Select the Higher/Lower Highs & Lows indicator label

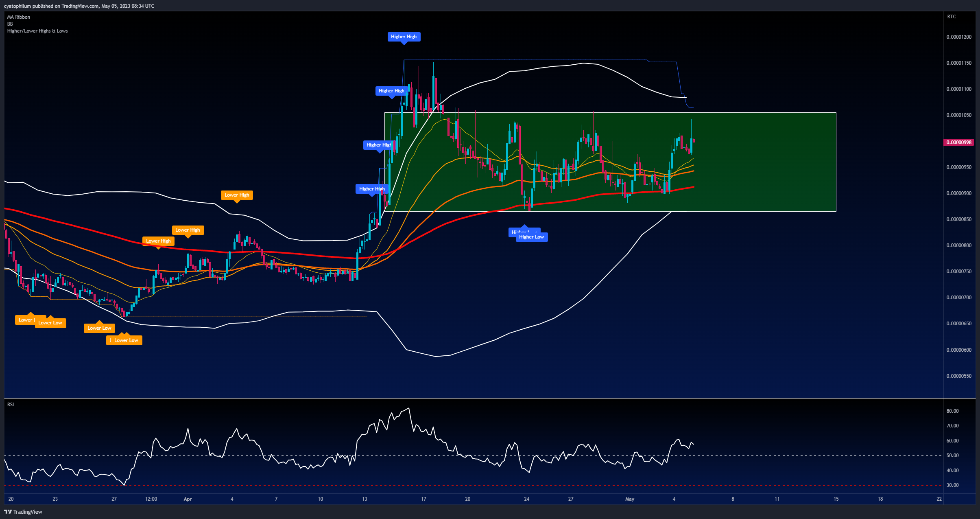37,31
